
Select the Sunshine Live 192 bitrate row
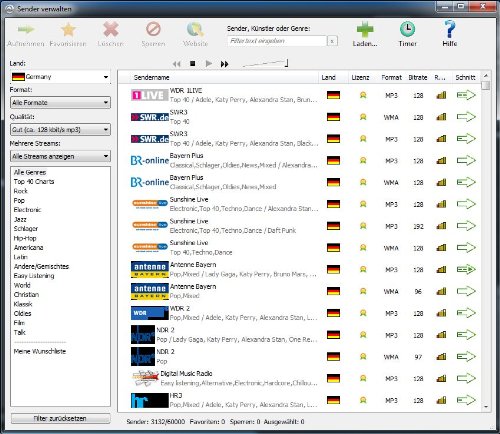[x=299, y=226]
